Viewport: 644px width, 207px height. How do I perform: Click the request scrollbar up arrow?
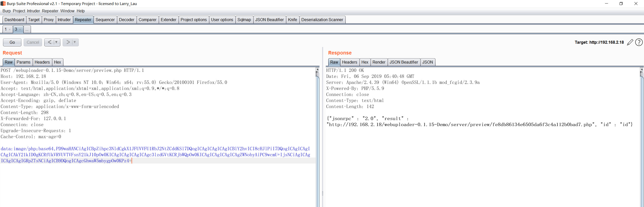(317, 69)
